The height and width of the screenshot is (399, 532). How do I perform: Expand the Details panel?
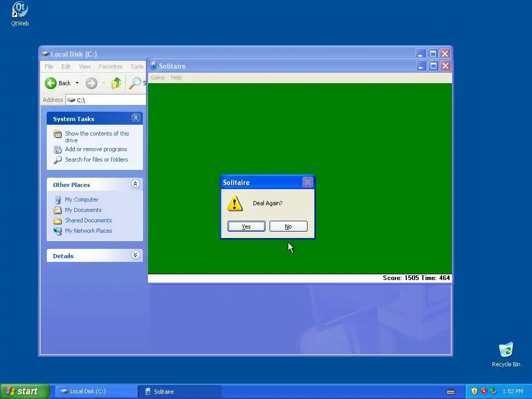coord(136,255)
